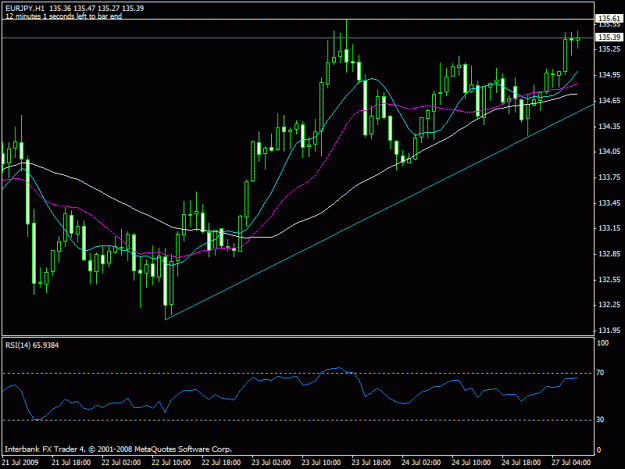The height and width of the screenshot is (469, 625).
Task: Click the 134.05 price axis value
Action: [x=609, y=152]
